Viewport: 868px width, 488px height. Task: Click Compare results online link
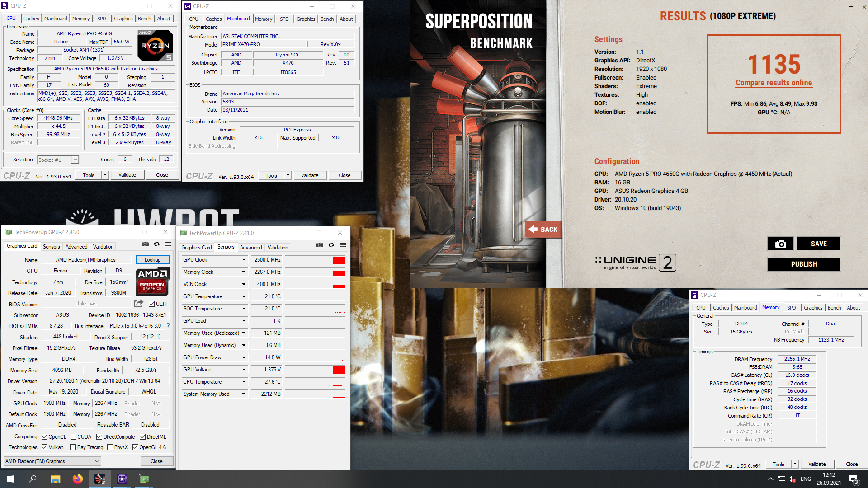point(774,83)
